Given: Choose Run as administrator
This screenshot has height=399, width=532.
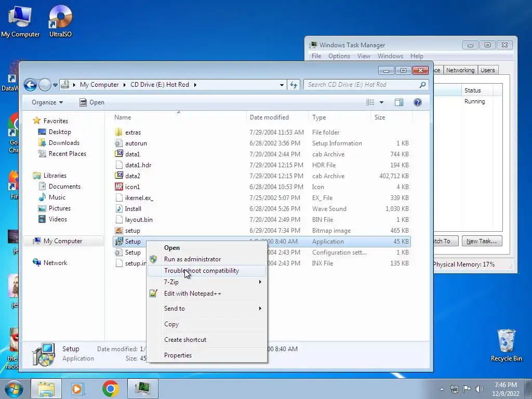Looking at the screenshot, I should [206, 259].
